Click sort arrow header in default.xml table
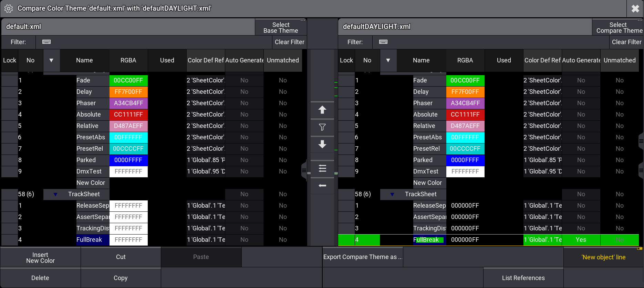644x288 pixels. [51, 60]
